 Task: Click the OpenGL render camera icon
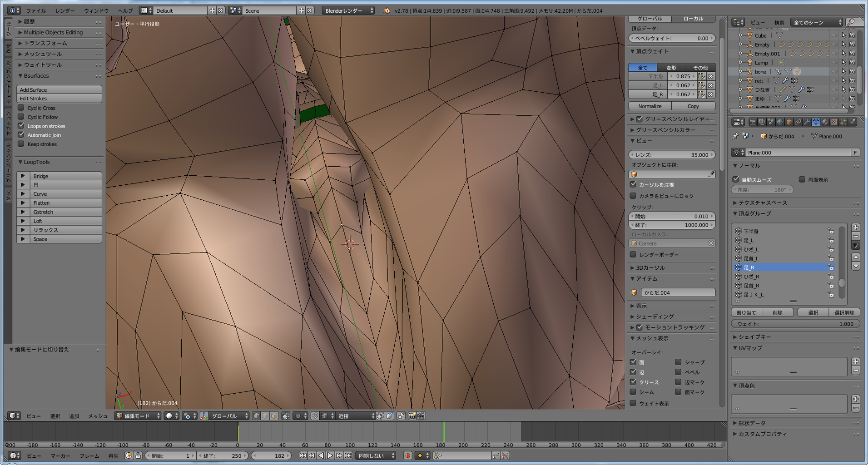click(x=412, y=416)
